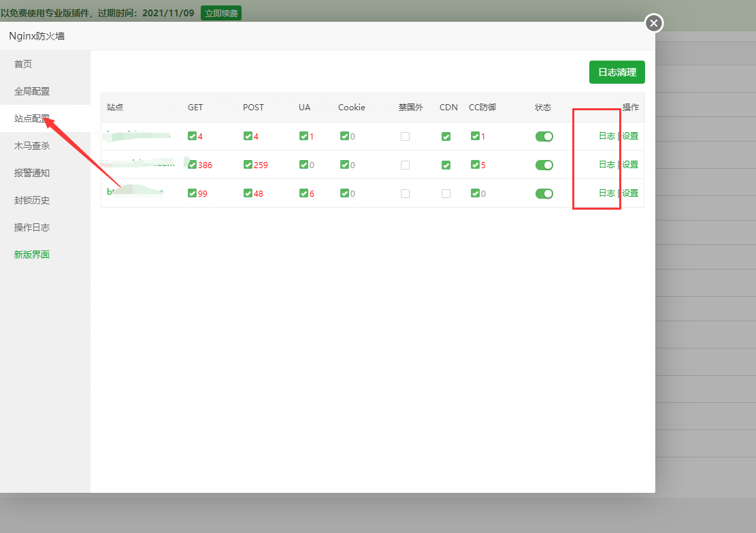Toggle the CC防御 checkbox in the GET 99 row

click(476, 193)
